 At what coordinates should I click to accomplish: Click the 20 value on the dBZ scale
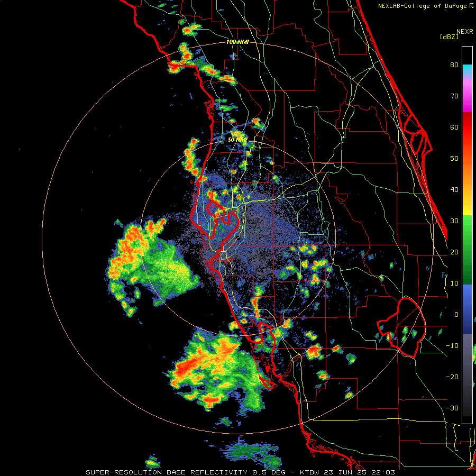(x=454, y=252)
